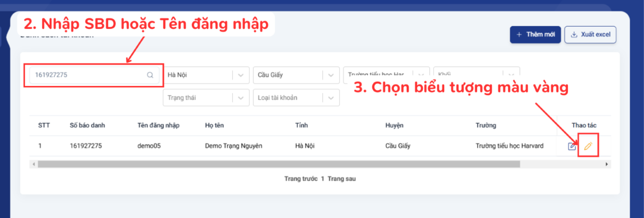Click the download icon in Xuất excel

point(574,35)
